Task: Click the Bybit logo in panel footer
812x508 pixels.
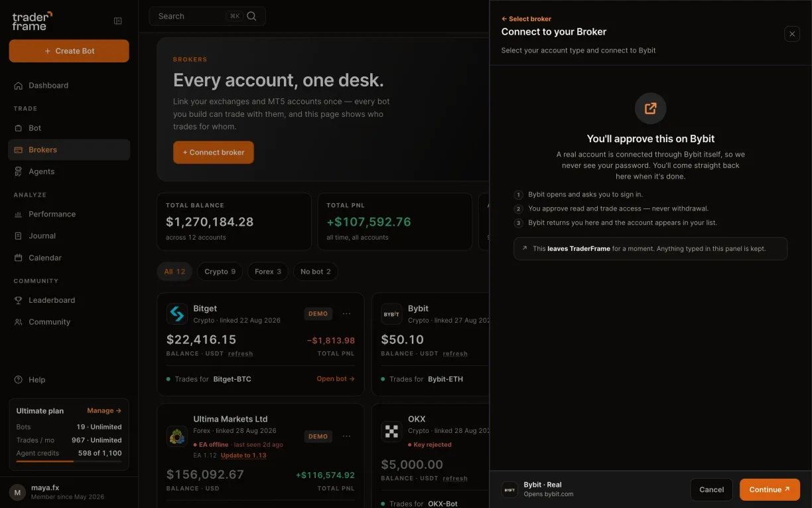Action: click(509, 490)
